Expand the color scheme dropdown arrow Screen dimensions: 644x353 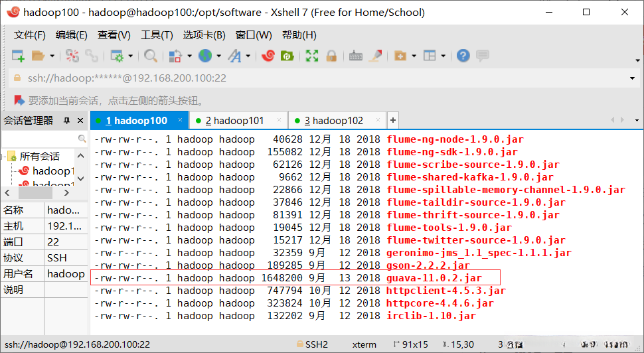tap(189, 56)
